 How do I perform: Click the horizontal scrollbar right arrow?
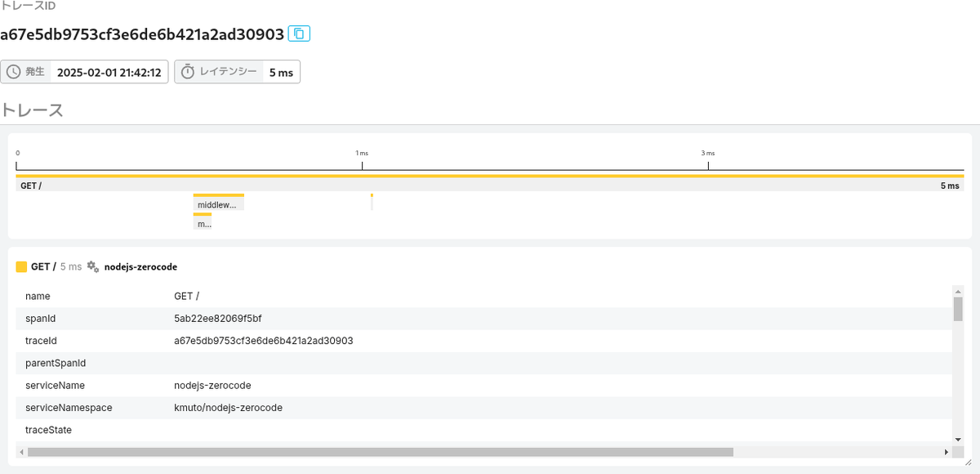[x=947, y=451]
